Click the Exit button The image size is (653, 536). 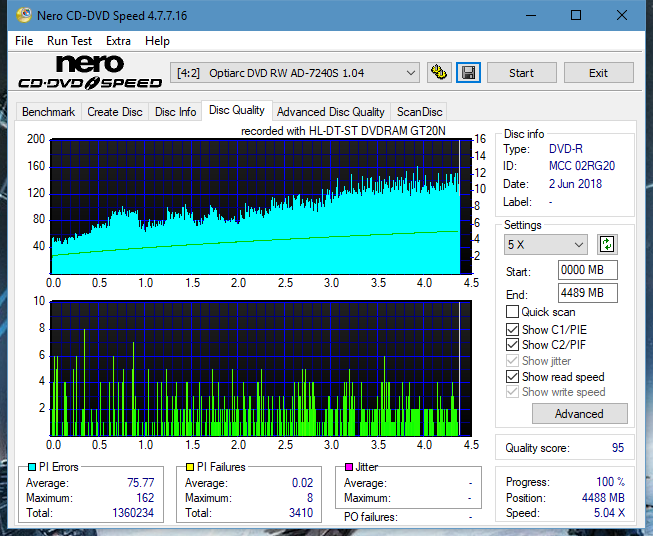point(598,73)
